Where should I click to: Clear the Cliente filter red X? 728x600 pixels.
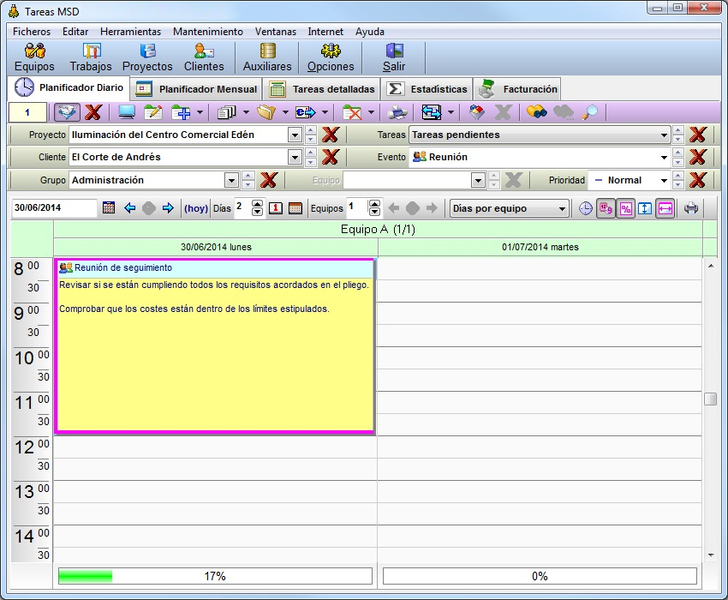coord(330,157)
